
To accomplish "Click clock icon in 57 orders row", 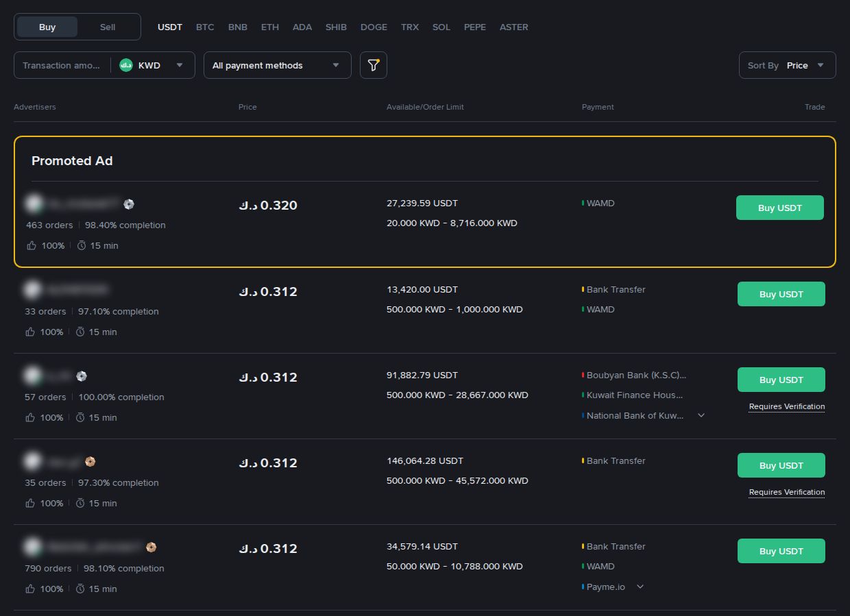I will 80,417.
